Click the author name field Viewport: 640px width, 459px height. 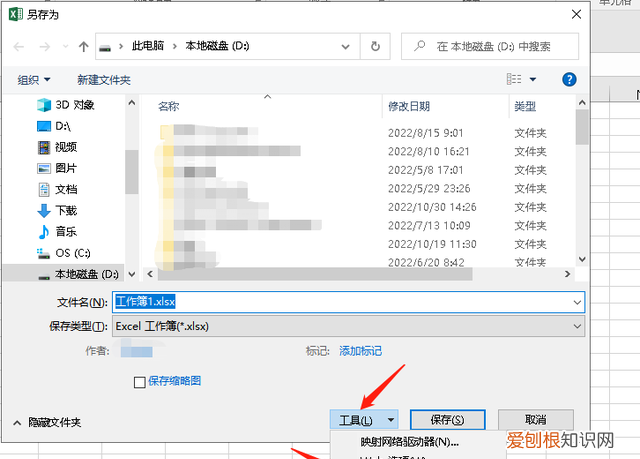(x=137, y=351)
